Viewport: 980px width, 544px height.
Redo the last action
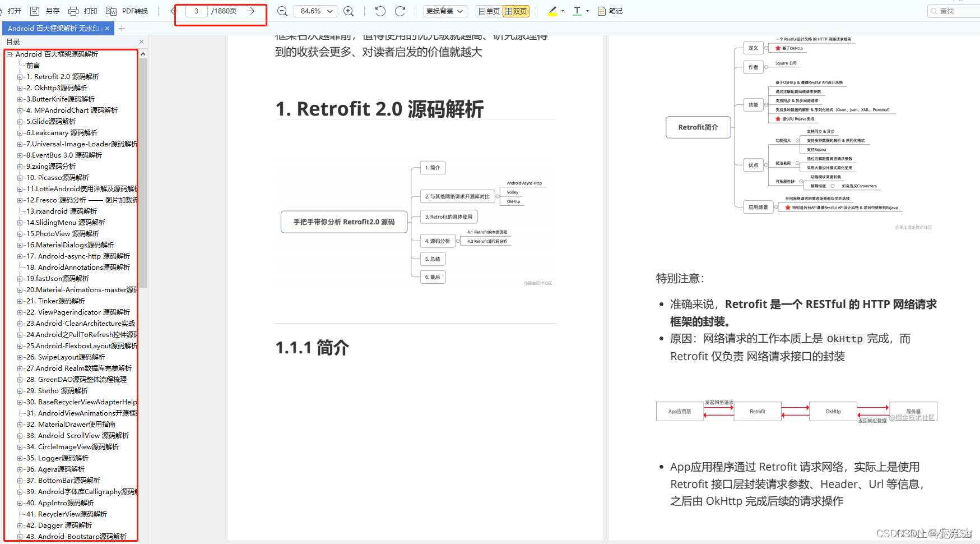pyautogui.click(x=400, y=11)
